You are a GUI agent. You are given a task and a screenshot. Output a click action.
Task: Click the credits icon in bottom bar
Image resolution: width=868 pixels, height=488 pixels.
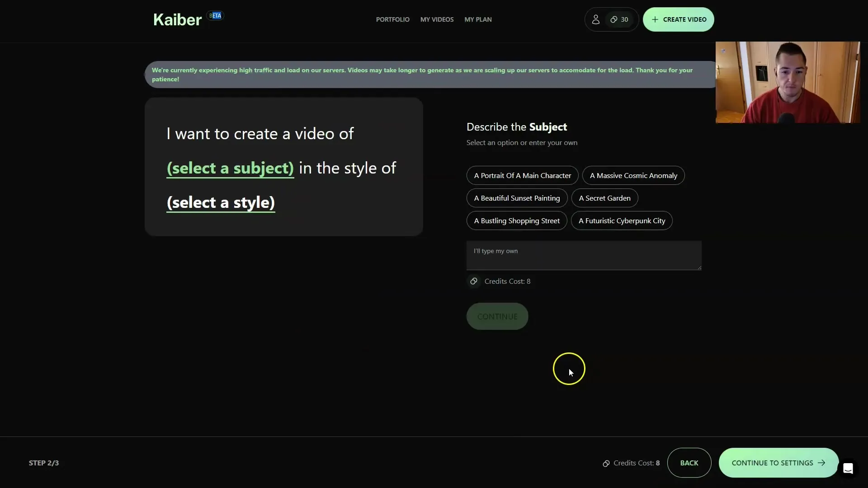(606, 463)
